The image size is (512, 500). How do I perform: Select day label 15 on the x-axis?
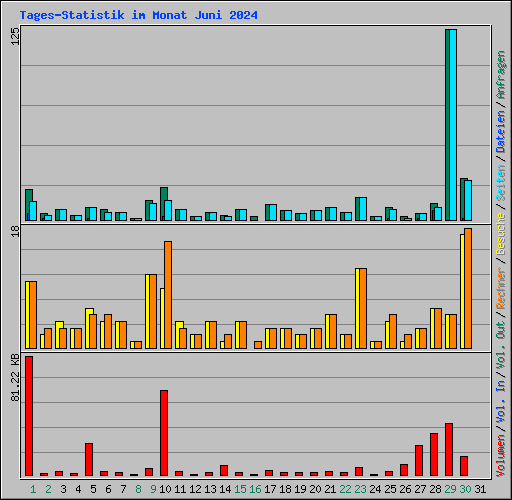(x=240, y=489)
